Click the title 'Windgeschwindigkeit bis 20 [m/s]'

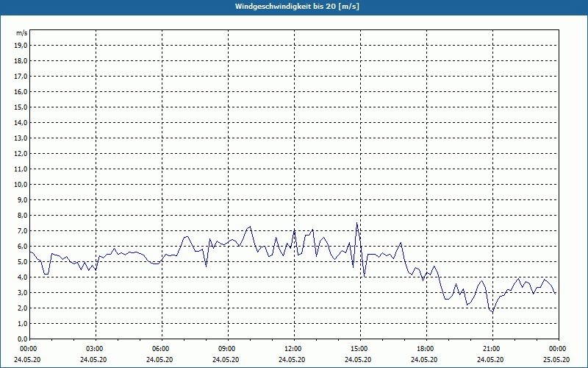(x=297, y=7)
